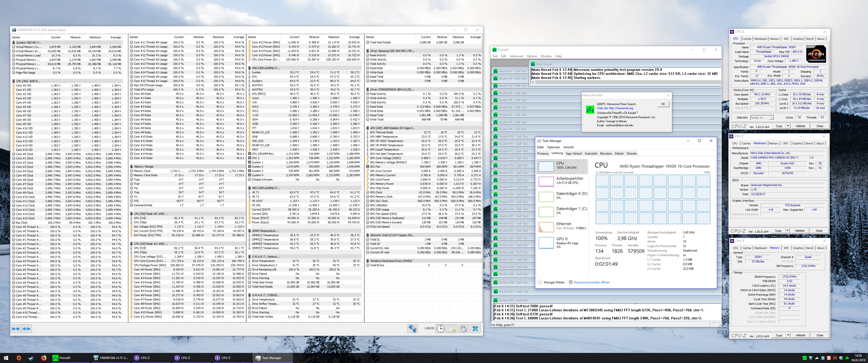This screenshot has height=363, width=868.
Task: Click HWiNFO expand columns arrows icon
Action: tap(16, 329)
